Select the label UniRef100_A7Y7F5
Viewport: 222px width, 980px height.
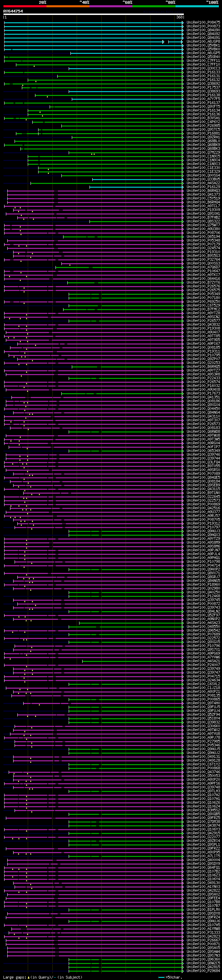[x=203, y=99]
